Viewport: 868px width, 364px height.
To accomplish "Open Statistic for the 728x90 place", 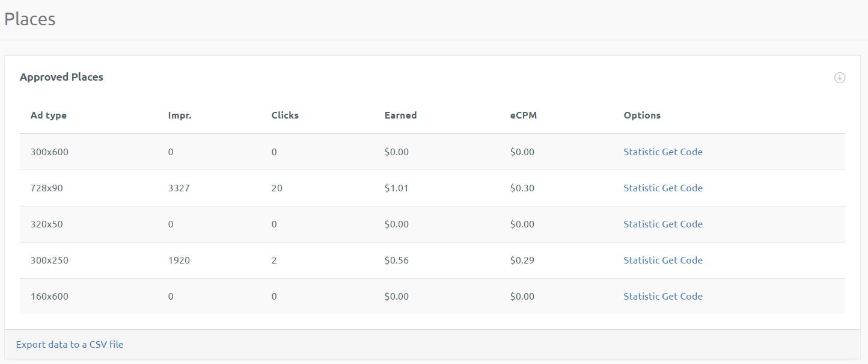I will pos(641,188).
